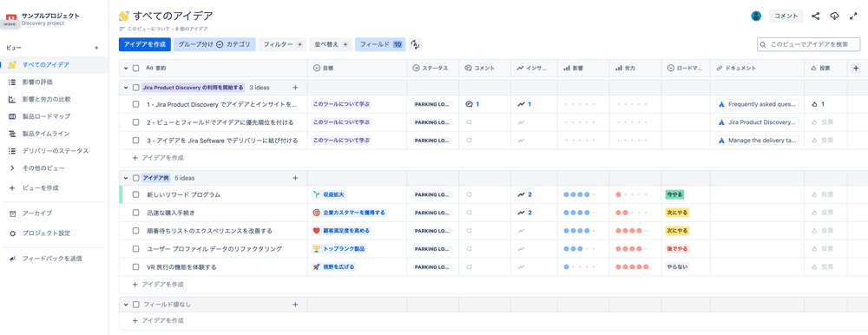Click the vote thumbs-up in row 1 - Jira Product Discovery
This screenshot has width=868, height=335.
(814, 104)
